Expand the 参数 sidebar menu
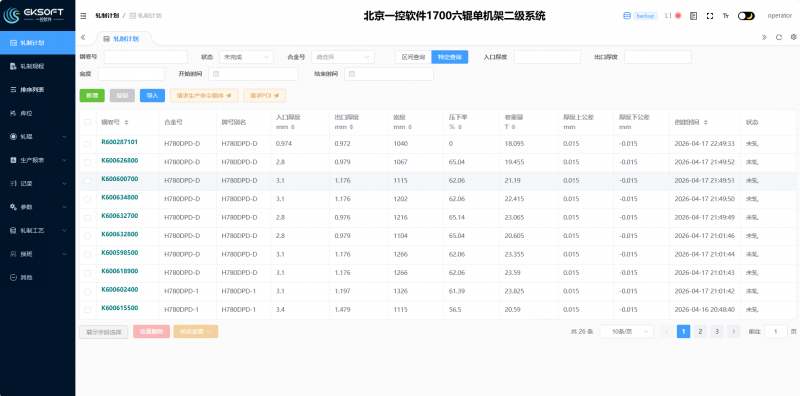The height and width of the screenshot is (396, 800). 38,207
